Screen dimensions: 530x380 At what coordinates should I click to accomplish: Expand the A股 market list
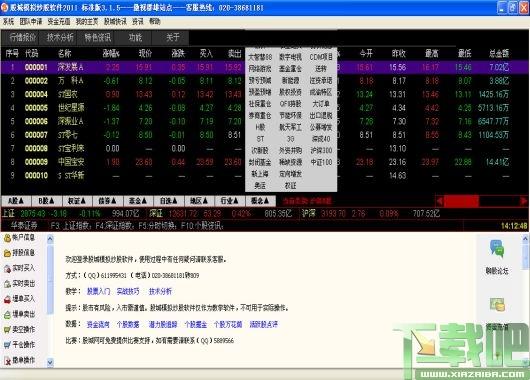(16, 201)
